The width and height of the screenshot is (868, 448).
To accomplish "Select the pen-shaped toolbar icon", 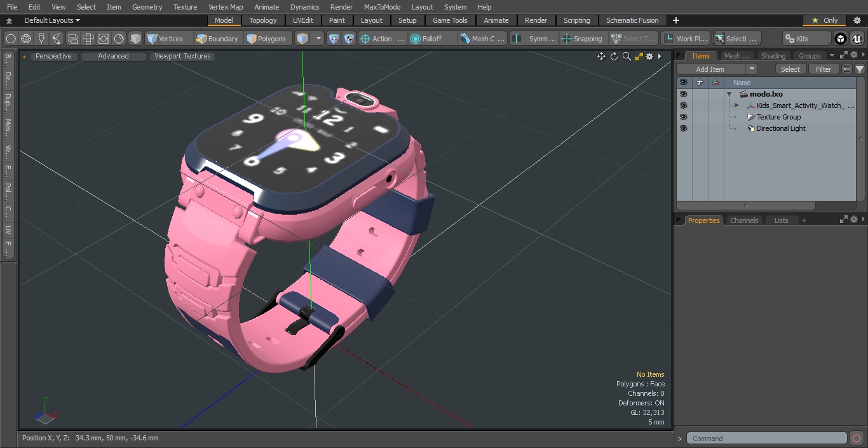I will 42,39.
